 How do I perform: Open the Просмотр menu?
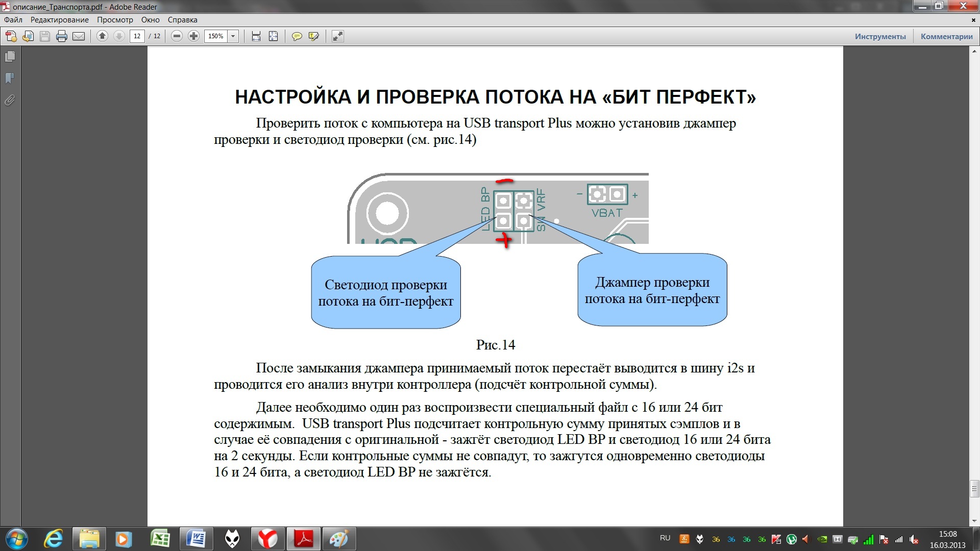[x=115, y=20]
